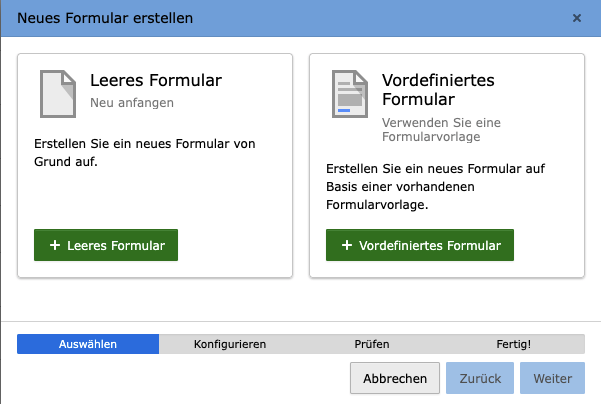Select the Prüfen step in the progress bar

click(x=371, y=344)
